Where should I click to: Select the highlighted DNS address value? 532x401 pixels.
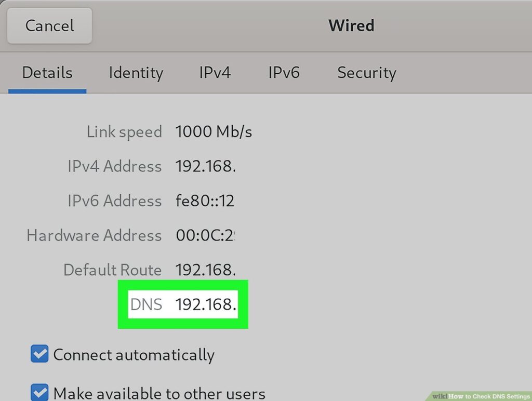click(206, 305)
